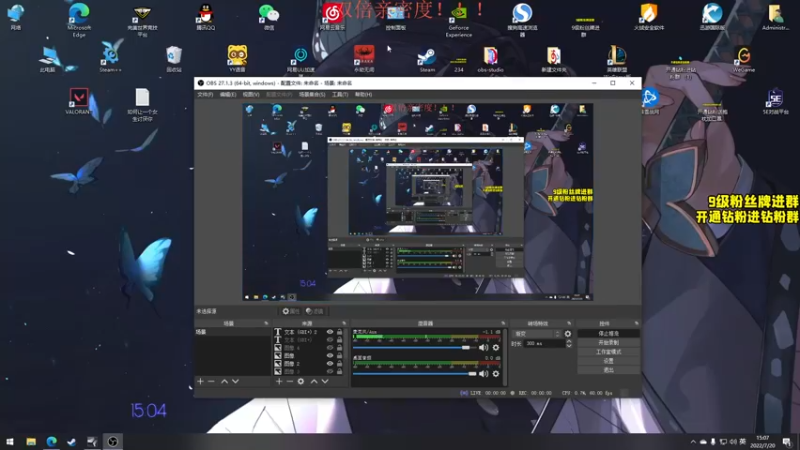Click 停止推流 button

tap(609, 334)
